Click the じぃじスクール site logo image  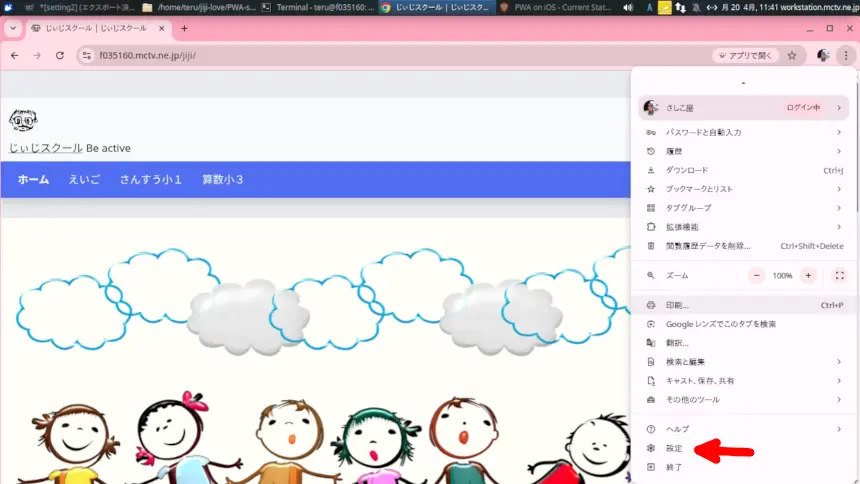[23, 120]
